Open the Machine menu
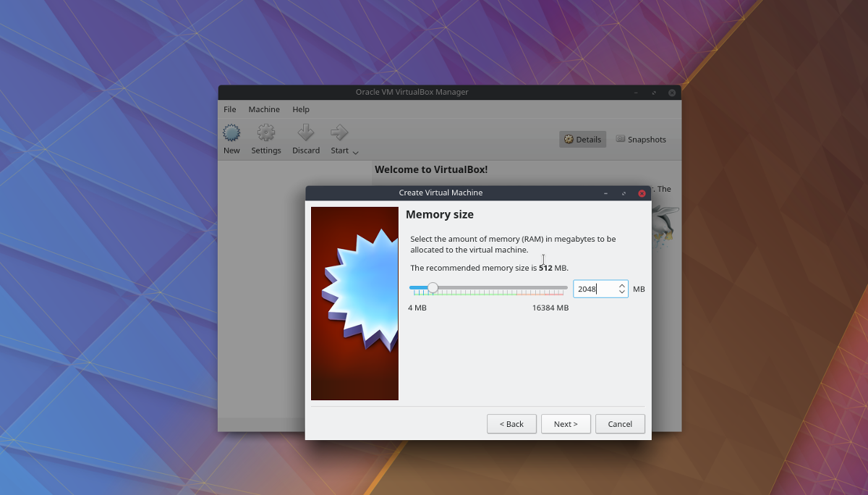 [x=264, y=109]
